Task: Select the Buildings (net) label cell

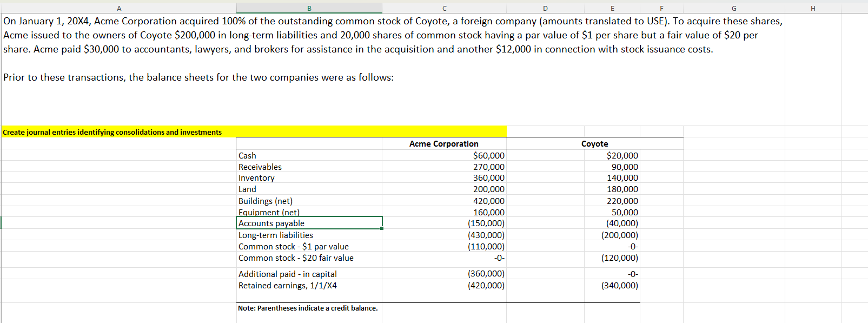Action: [x=309, y=201]
